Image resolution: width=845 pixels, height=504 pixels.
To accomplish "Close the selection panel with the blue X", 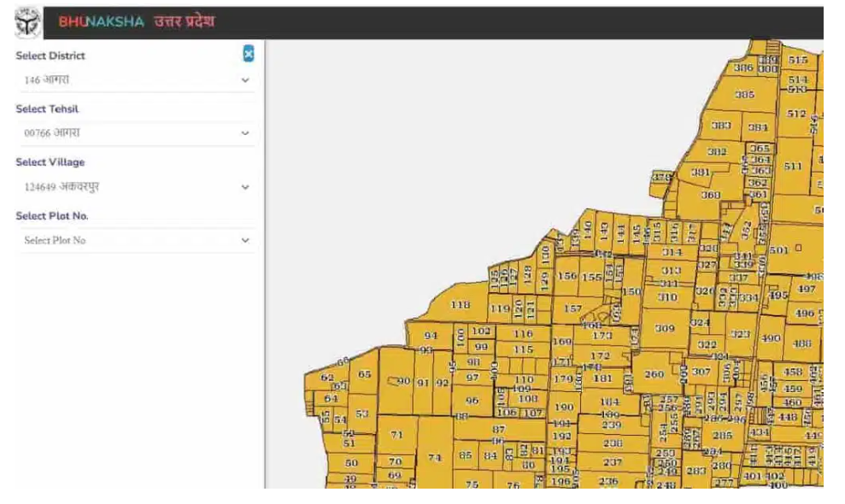I will pos(249,55).
